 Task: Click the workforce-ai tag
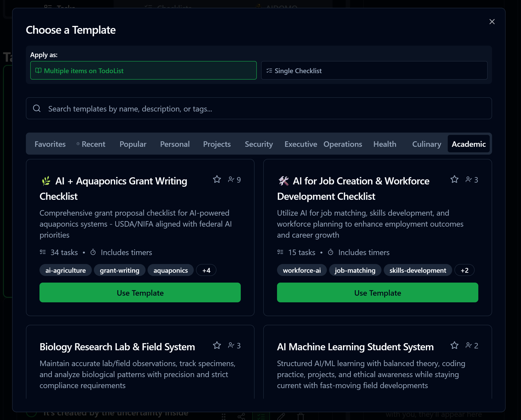pyautogui.click(x=302, y=270)
